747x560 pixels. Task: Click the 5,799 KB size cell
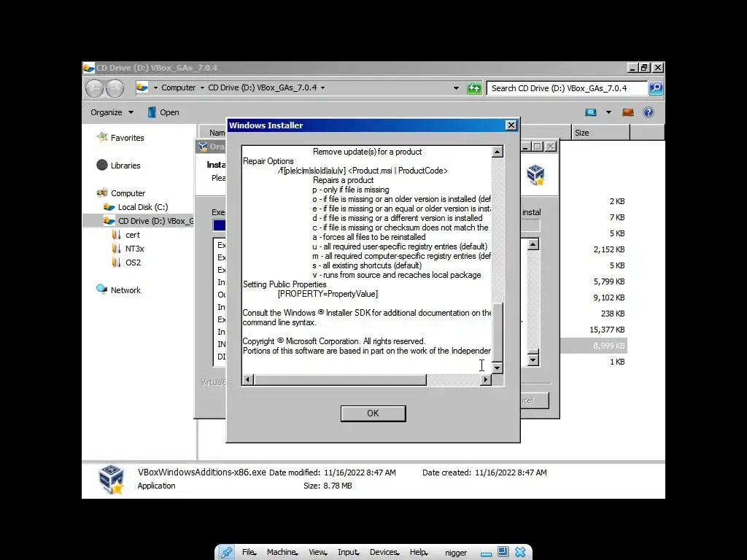click(609, 281)
